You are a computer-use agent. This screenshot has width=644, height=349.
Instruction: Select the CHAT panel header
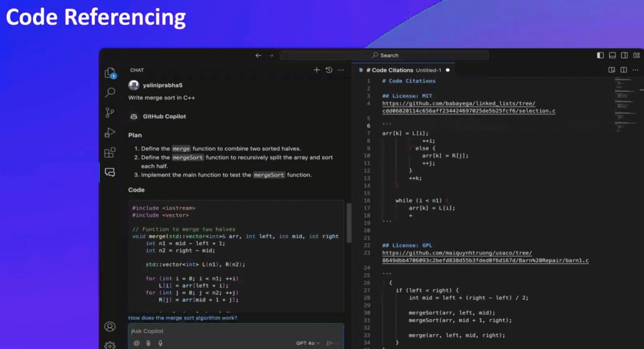pos(137,70)
